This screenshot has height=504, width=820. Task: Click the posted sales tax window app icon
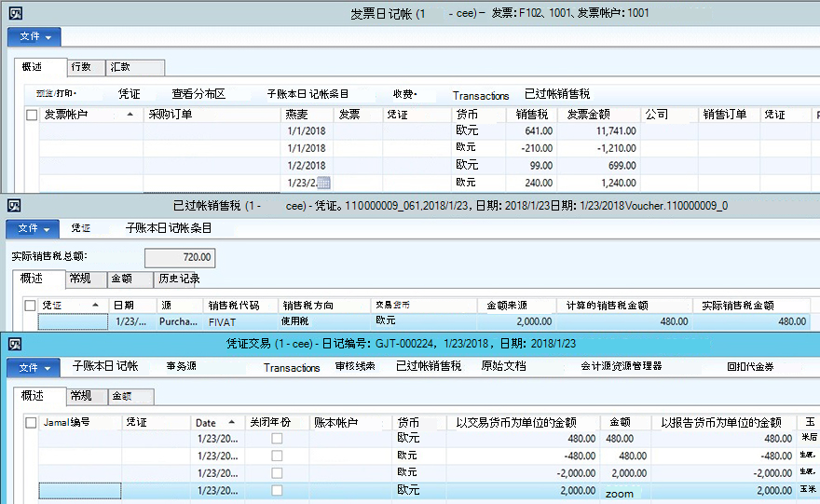[x=14, y=206]
